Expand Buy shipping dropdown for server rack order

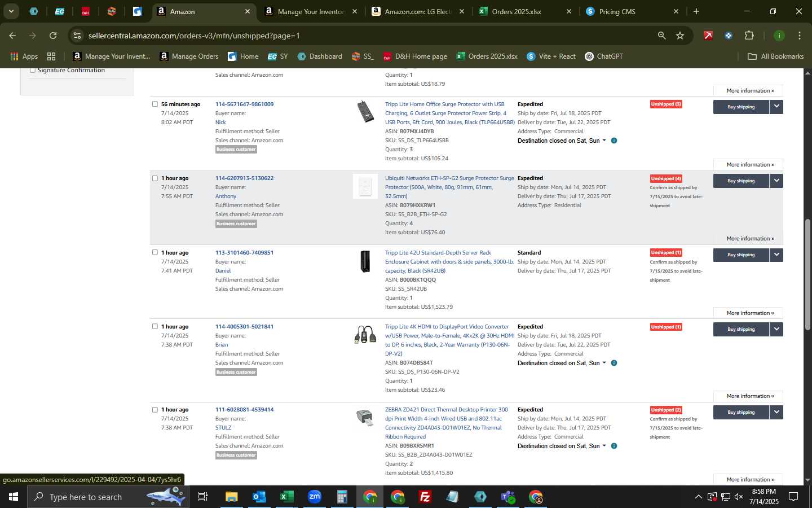point(776,255)
